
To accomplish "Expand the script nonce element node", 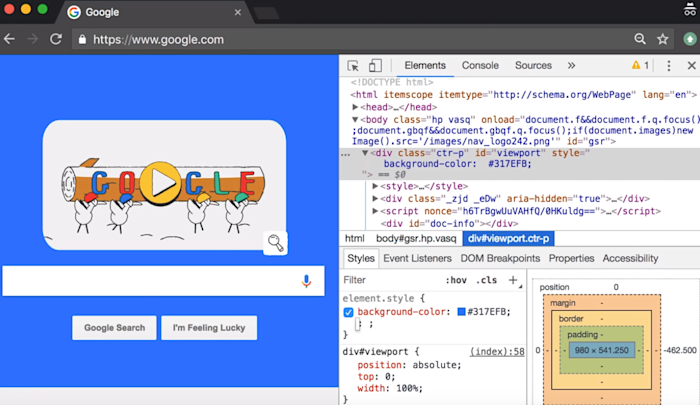I will point(375,211).
